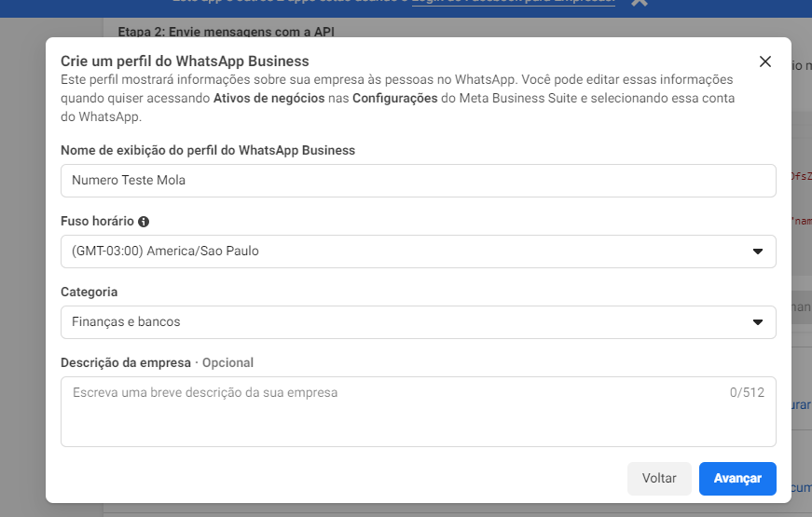Click the 'Descrição da empresa' label
This screenshot has width=812, height=517.
tap(126, 362)
